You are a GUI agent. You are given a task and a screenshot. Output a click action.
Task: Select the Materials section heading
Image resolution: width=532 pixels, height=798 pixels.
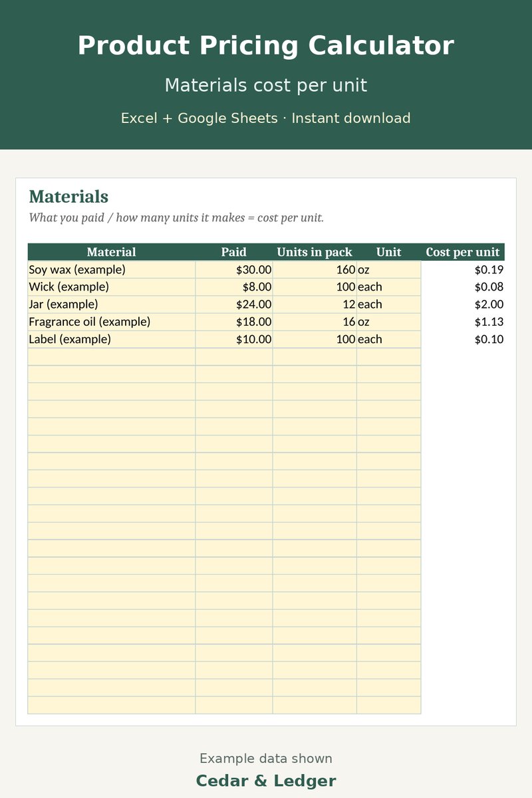coord(68,197)
